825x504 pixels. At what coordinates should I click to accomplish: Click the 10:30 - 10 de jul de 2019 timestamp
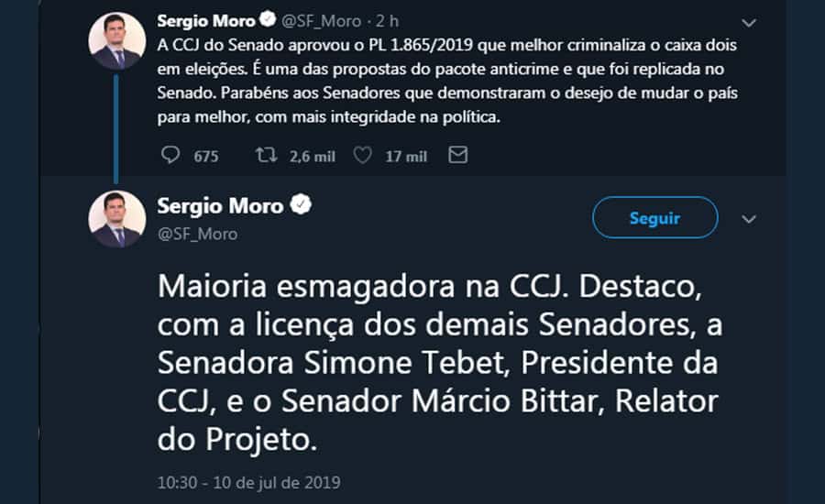pyautogui.click(x=248, y=482)
